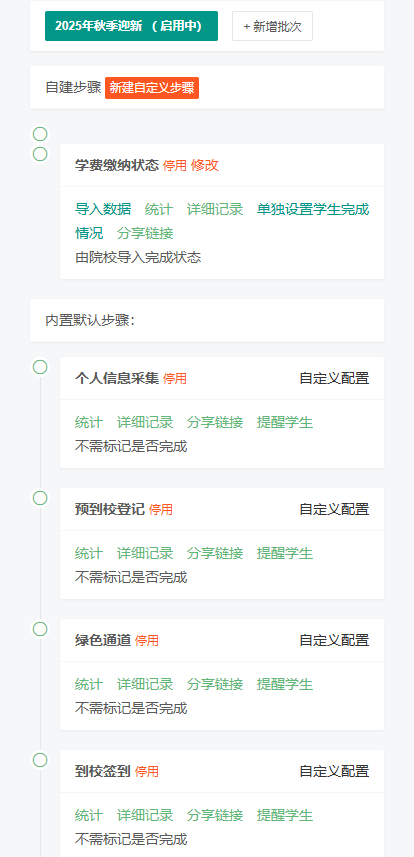The width and height of the screenshot is (414, 857).
Task: Open 详细记录 under 预到校登记
Action: coord(145,554)
